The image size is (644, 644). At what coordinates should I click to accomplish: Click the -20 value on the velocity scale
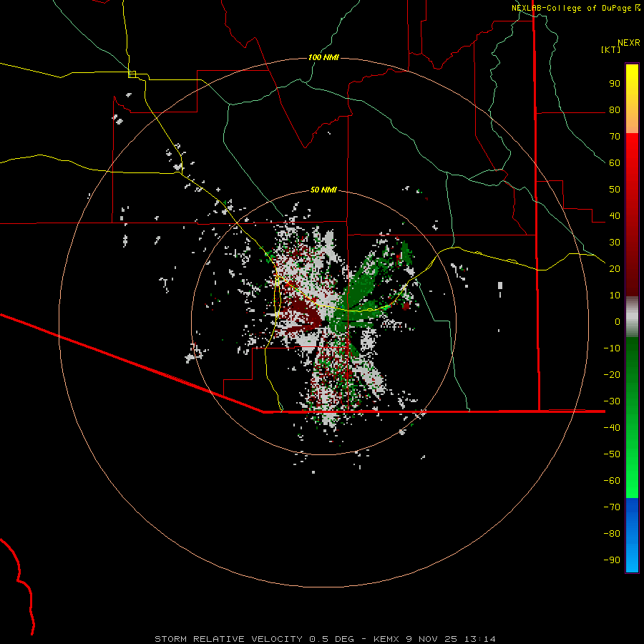pos(612,374)
